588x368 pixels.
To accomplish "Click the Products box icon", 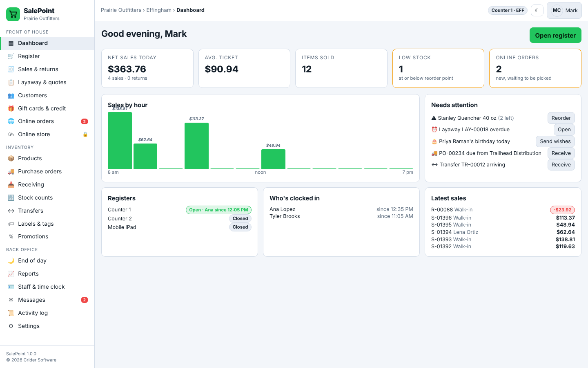I will 11,159.
